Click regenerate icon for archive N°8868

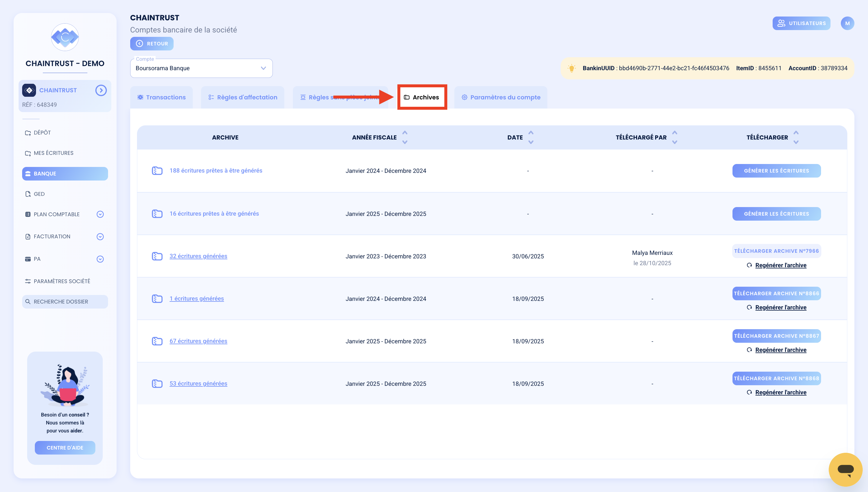pos(749,392)
